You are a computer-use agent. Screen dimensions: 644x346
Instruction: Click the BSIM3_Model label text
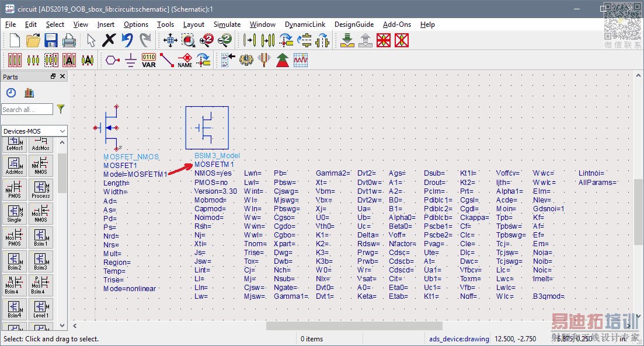[217, 156]
